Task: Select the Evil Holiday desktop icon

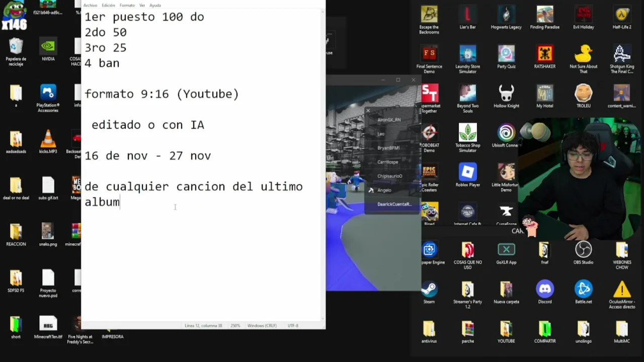Action: pos(584,18)
